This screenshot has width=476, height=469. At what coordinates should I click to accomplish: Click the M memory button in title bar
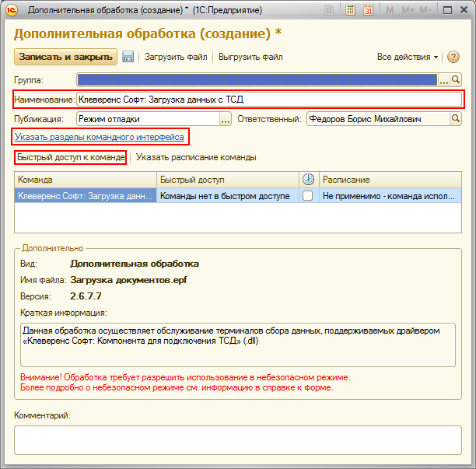(x=390, y=11)
